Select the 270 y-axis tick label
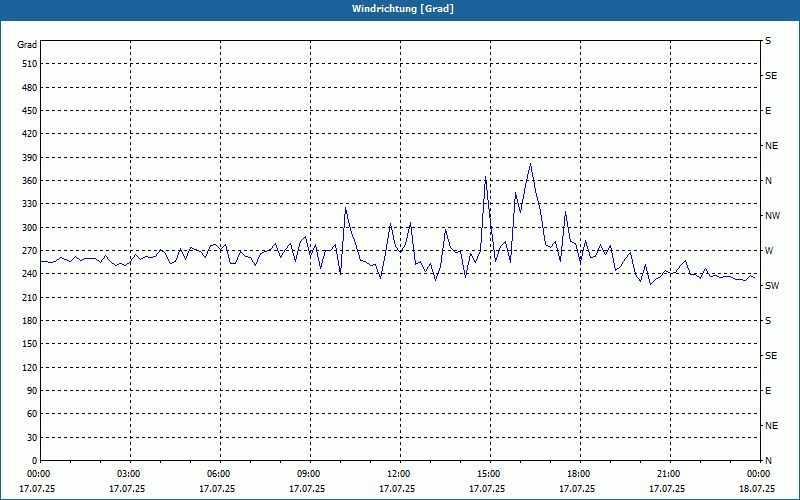 click(30, 251)
